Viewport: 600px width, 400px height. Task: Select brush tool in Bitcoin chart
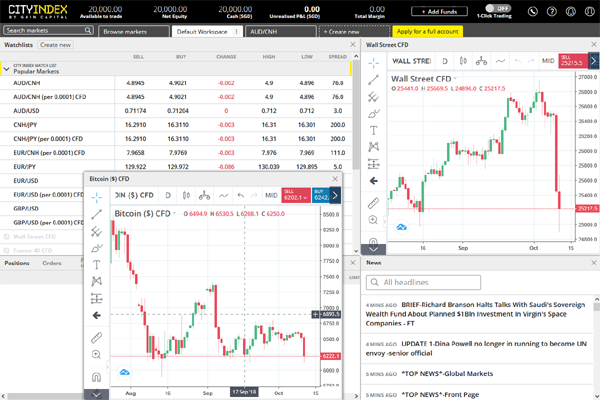[97, 248]
